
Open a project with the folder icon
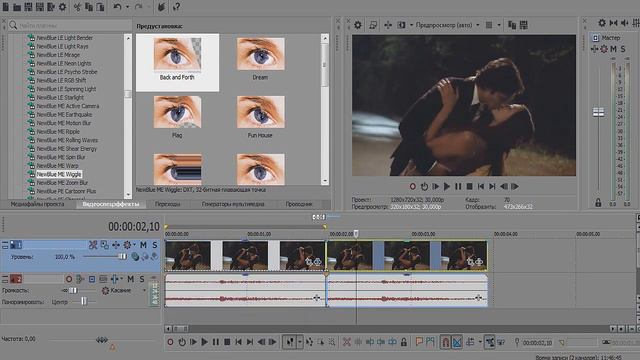[17, 7]
